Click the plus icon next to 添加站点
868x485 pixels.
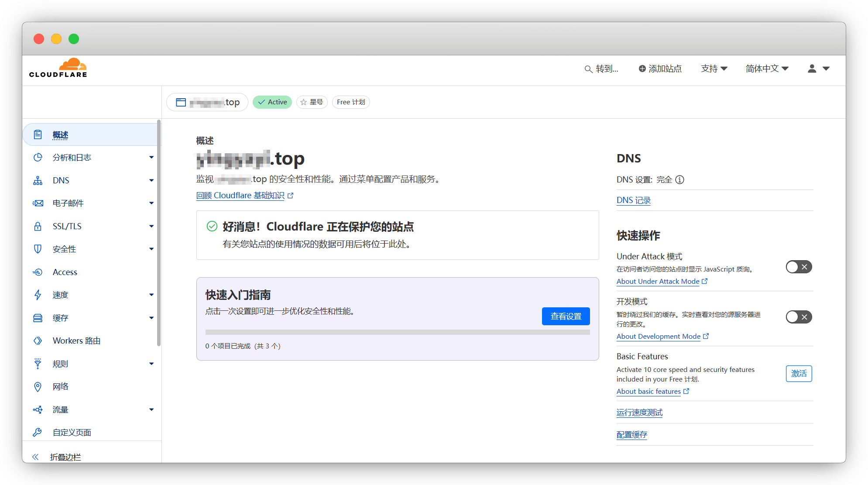[642, 69]
